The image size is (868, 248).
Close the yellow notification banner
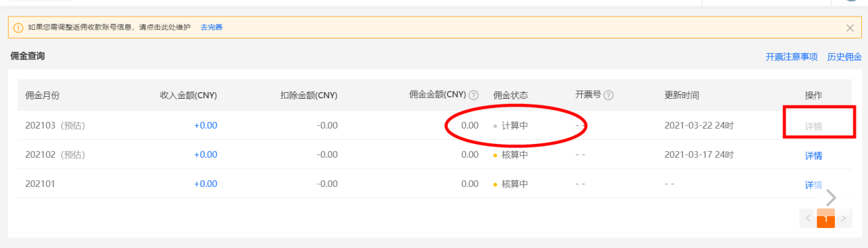click(850, 28)
